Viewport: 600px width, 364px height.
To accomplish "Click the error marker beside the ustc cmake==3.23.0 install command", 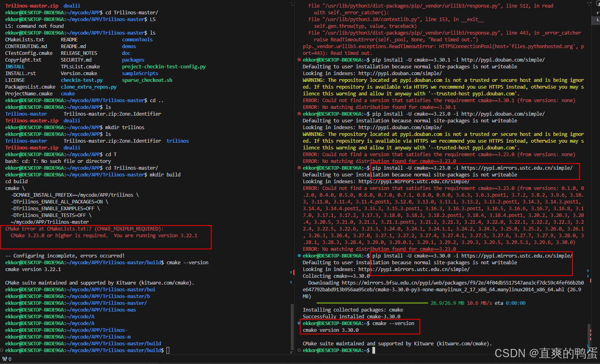I will pyautogui.click(x=300, y=168).
